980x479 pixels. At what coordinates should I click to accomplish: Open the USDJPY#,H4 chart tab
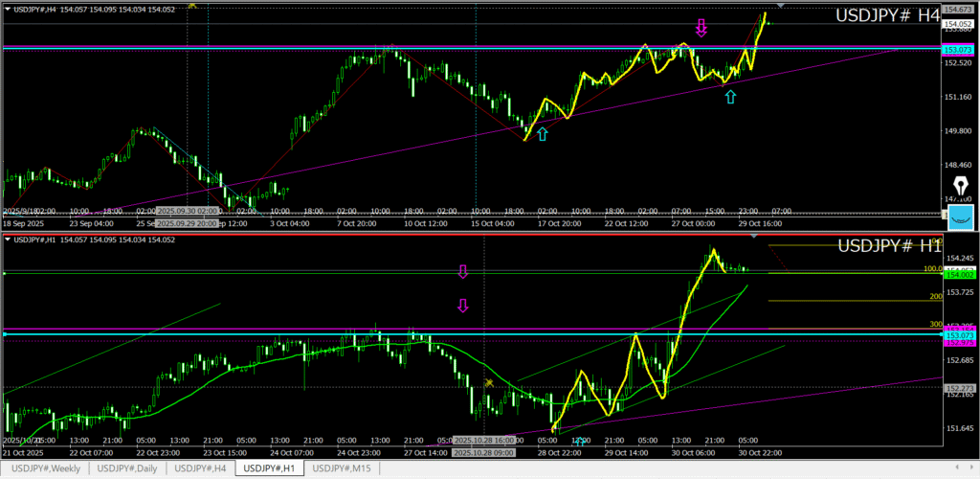(200, 468)
